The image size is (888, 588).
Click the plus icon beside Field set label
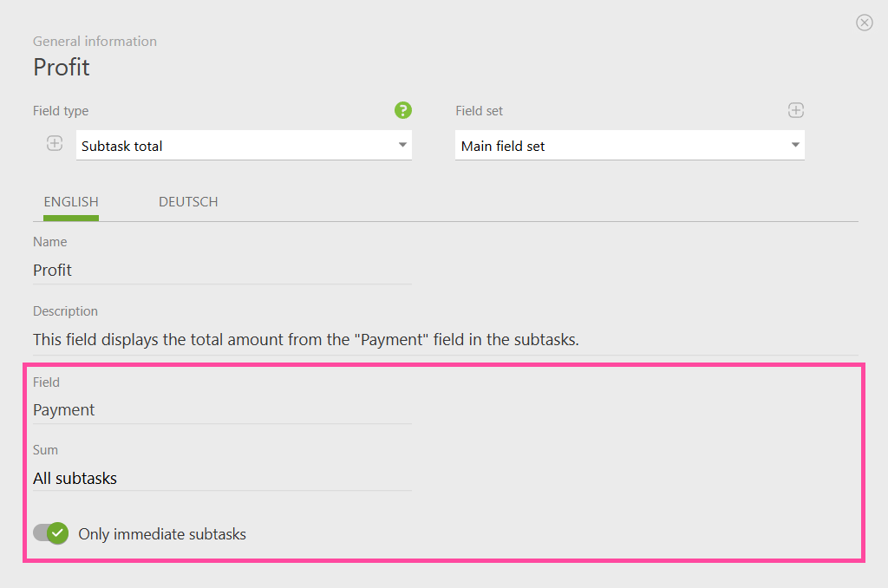[x=796, y=110]
